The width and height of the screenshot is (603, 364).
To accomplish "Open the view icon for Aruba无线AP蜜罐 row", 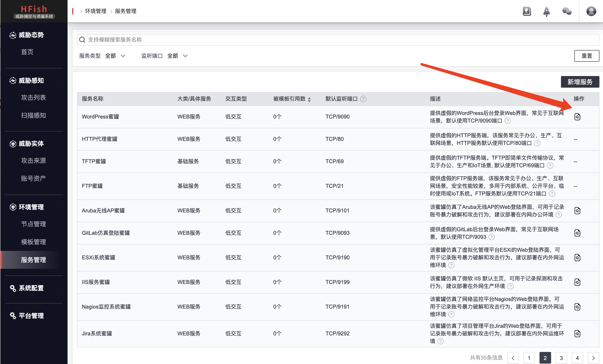I will pos(577,210).
